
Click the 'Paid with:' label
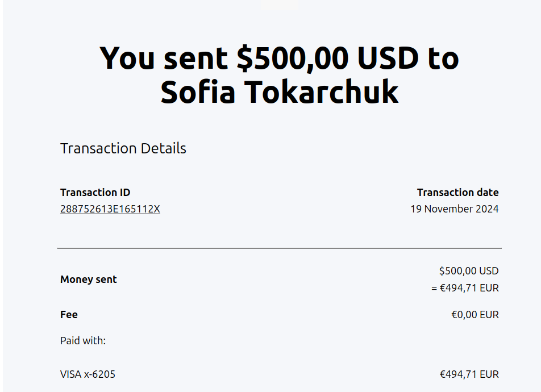83,341
